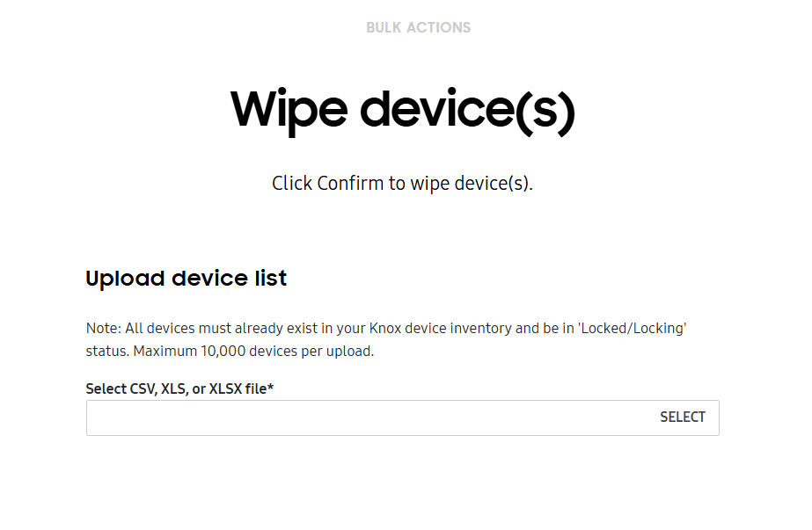Image resolution: width=812 pixels, height=530 pixels.
Task: Click inside the file selection field
Action: click(352, 417)
